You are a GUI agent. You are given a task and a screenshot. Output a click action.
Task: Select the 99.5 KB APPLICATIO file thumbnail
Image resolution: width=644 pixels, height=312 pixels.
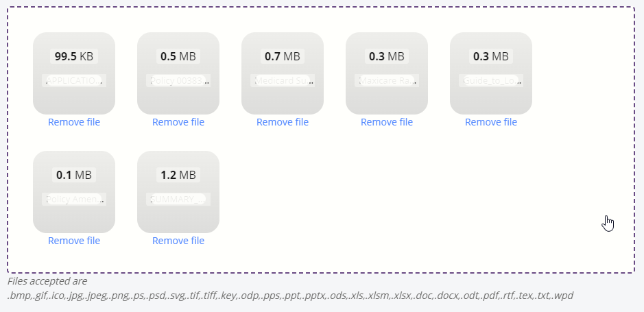coord(74,73)
